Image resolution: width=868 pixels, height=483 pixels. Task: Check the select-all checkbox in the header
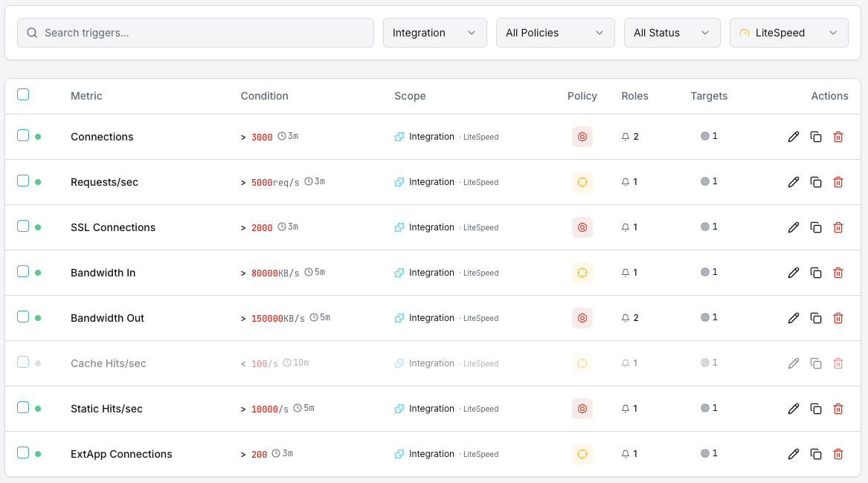pos(23,94)
